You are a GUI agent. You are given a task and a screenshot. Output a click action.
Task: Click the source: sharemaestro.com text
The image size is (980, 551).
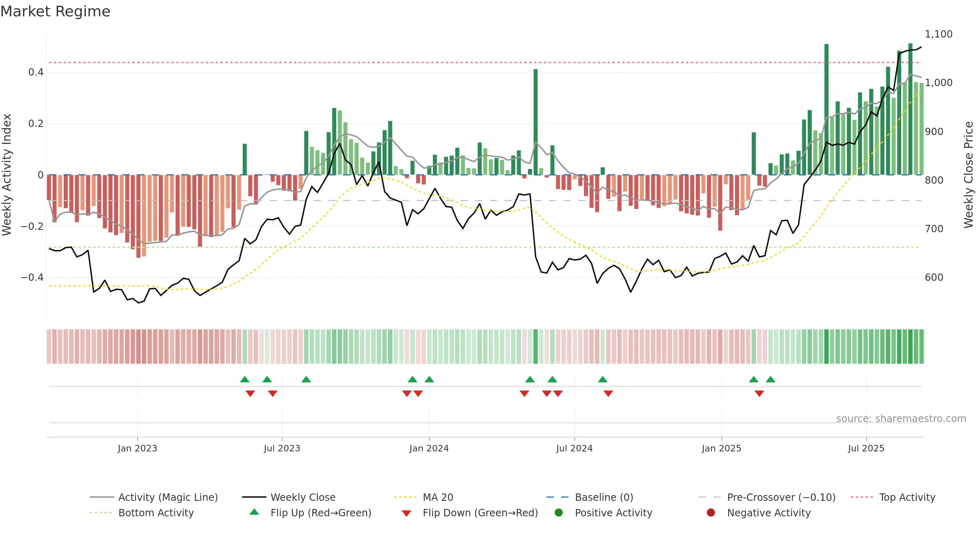[901, 418]
